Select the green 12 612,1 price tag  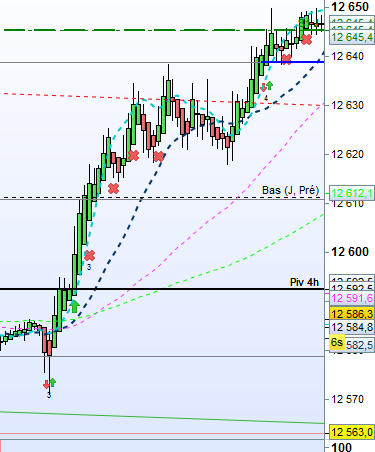point(352,193)
